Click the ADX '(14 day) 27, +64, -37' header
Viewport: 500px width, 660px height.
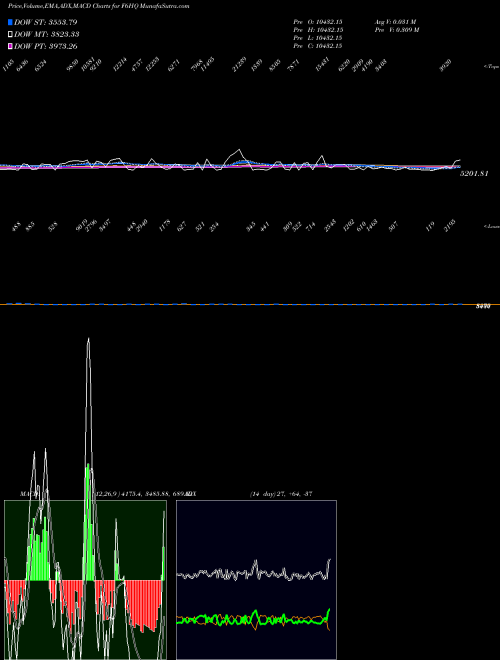[280, 493]
